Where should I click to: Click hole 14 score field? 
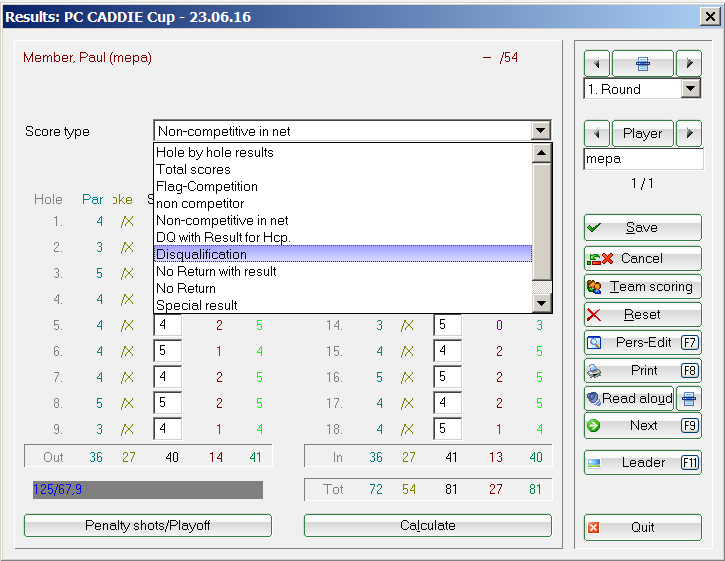pyautogui.click(x=448, y=325)
